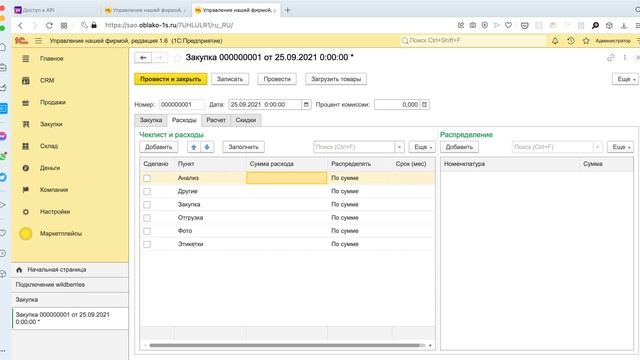
Task: Expand the top Еще menu of the document
Action: click(x=625, y=79)
